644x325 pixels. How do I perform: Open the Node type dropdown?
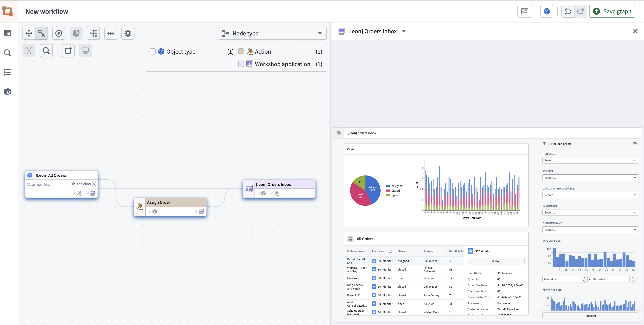pos(273,33)
